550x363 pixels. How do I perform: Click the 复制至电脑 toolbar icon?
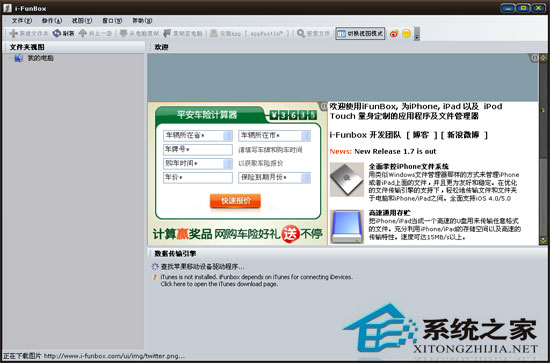pyautogui.click(x=167, y=33)
